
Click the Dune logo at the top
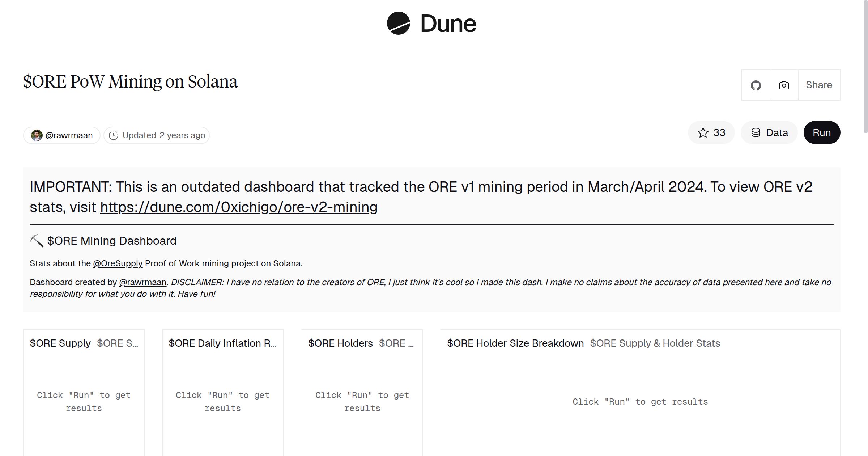click(431, 23)
